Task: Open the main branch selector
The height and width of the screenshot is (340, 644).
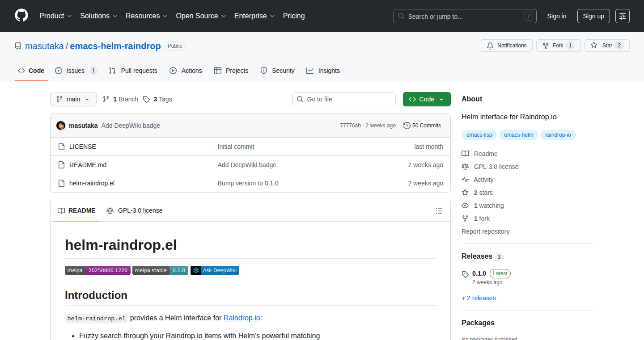Action: pyautogui.click(x=73, y=99)
